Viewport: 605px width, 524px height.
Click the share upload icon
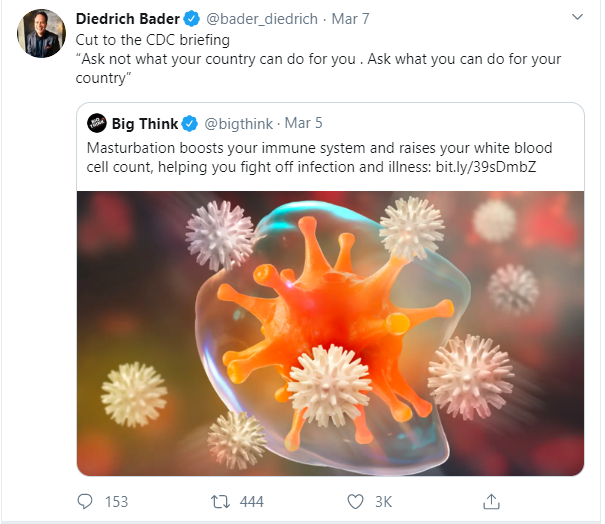491,501
